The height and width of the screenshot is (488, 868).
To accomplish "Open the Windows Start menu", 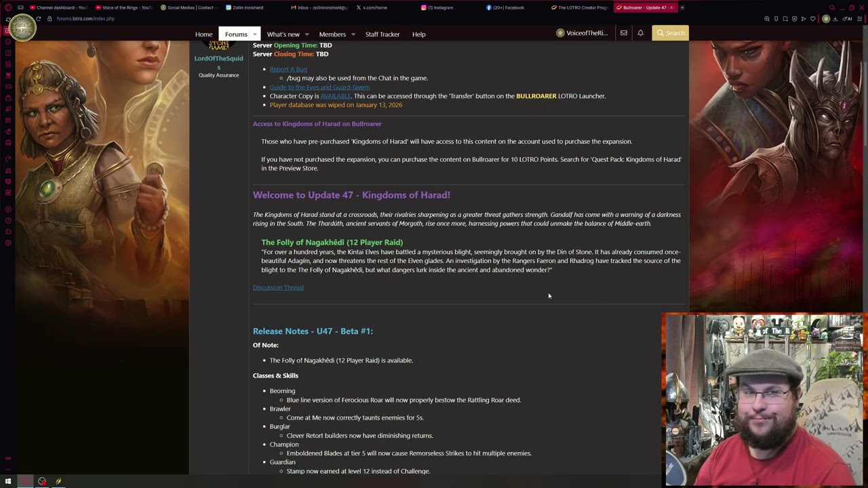I will [x=8, y=482].
